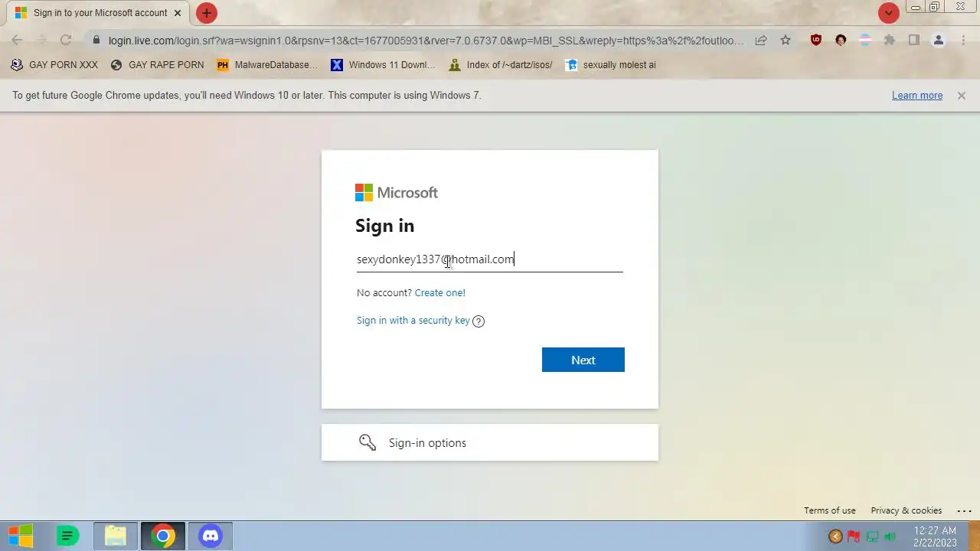Open the 'Create one!' account link
The width and height of the screenshot is (980, 551).
click(x=439, y=292)
